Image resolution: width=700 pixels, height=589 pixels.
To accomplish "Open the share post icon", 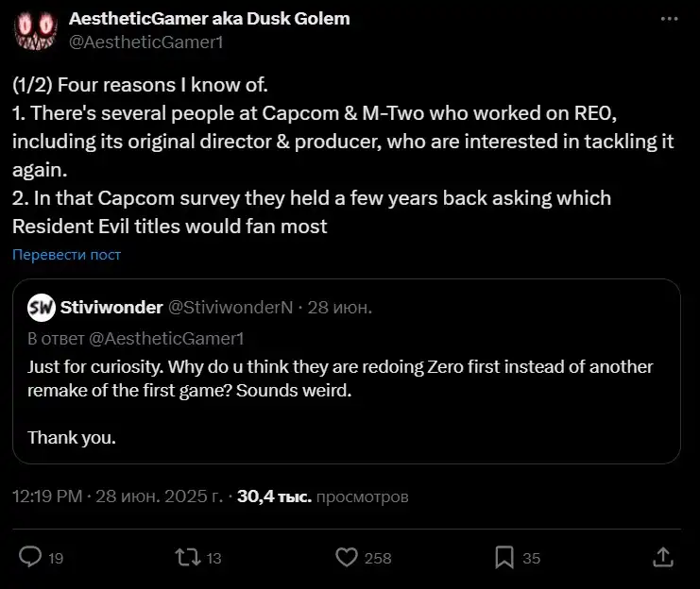I will (x=663, y=557).
